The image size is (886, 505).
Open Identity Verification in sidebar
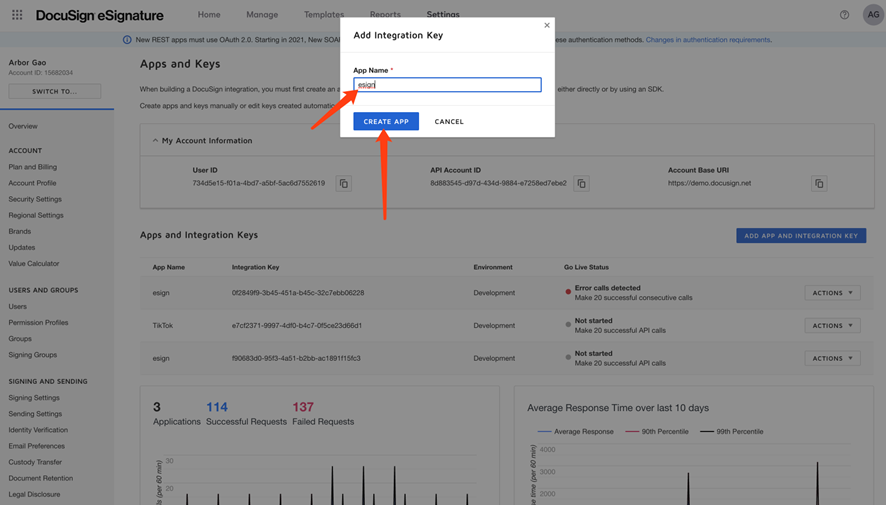[x=38, y=430]
